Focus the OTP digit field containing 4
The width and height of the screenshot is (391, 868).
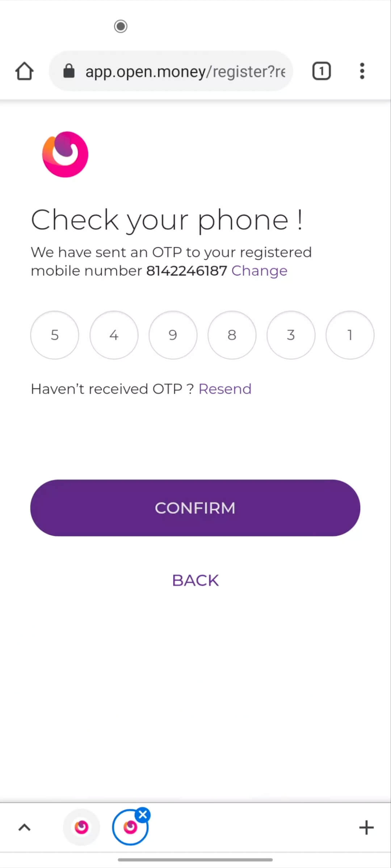point(114,335)
